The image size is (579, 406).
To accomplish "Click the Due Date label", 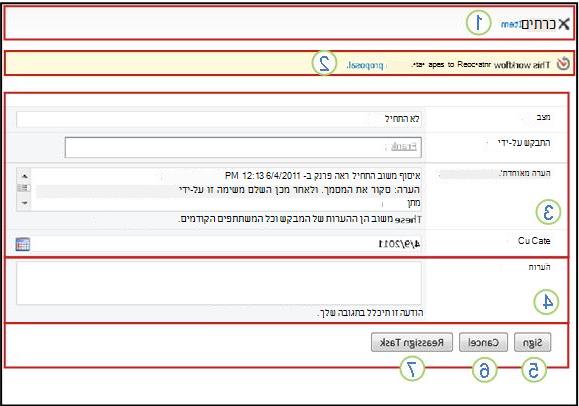I will tap(534, 241).
